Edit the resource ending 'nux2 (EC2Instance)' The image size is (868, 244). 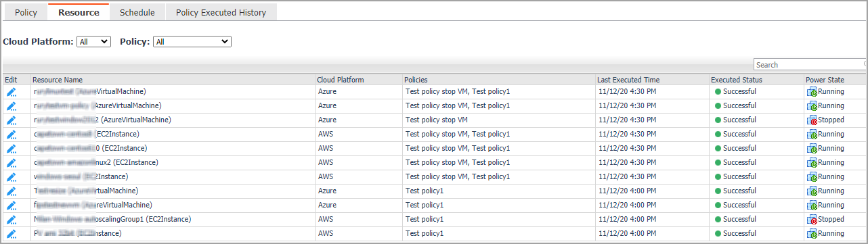pos(12,163)
